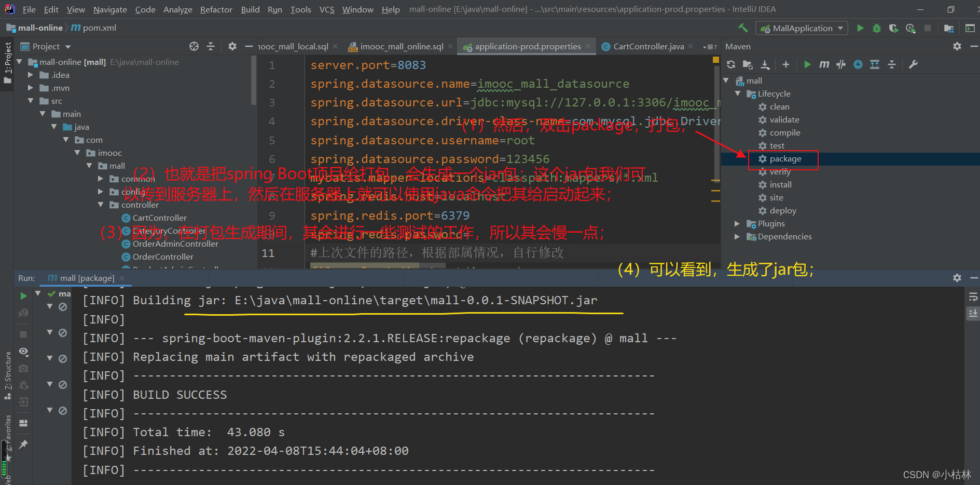Viewport: 980px width, 485px height.
Task: Run MallApplication with the green play button
Action: tap(860, 28)
